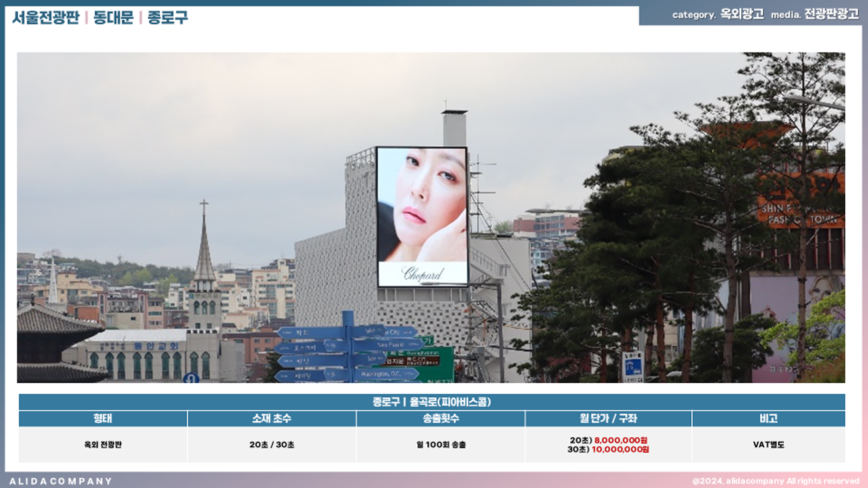Image resolution: width=868 pixels, height=488 pixels.
Task: Click the 옥외광고 category label
Action: pyautogui.click(x=742, y=14)
